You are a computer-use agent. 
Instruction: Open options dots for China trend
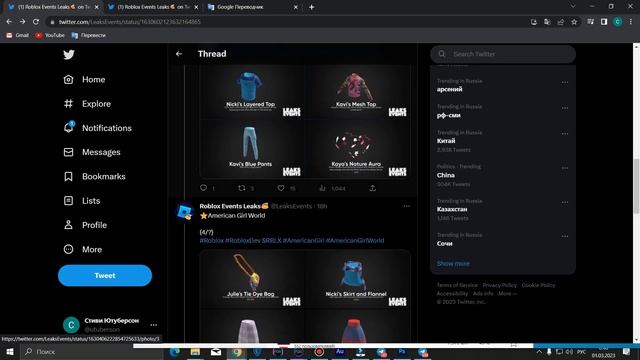tap(565, 168)
